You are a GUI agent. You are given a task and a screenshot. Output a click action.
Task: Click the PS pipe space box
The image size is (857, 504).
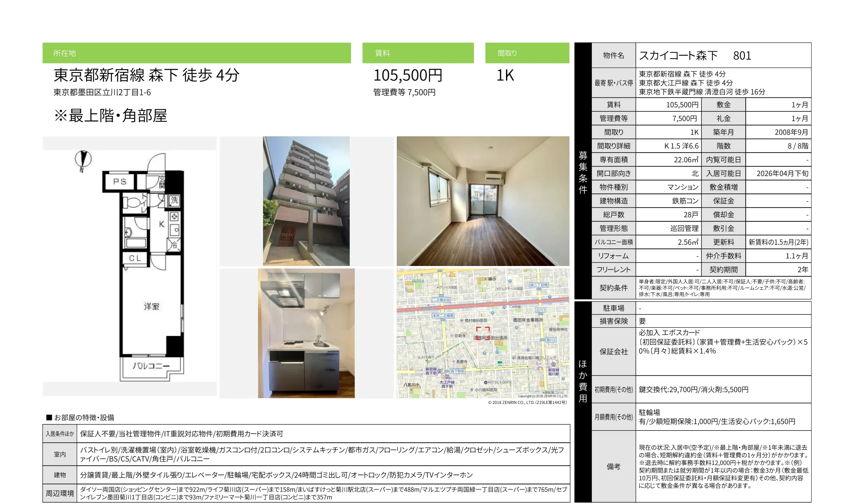(120, 182)
